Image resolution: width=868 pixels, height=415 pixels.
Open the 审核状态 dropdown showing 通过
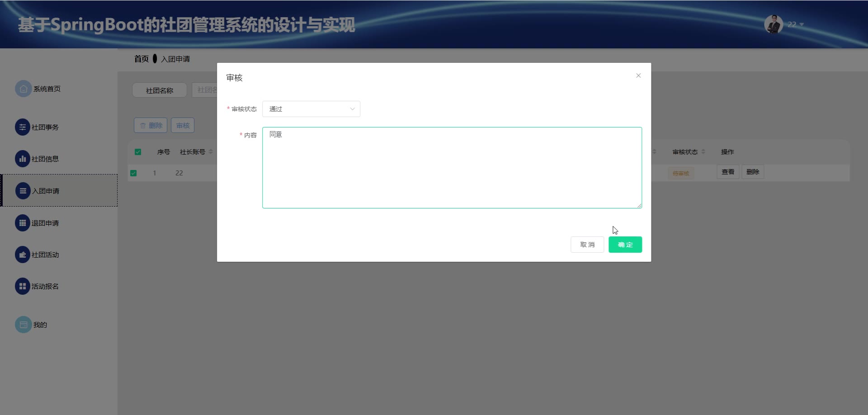tap(311, 109)
